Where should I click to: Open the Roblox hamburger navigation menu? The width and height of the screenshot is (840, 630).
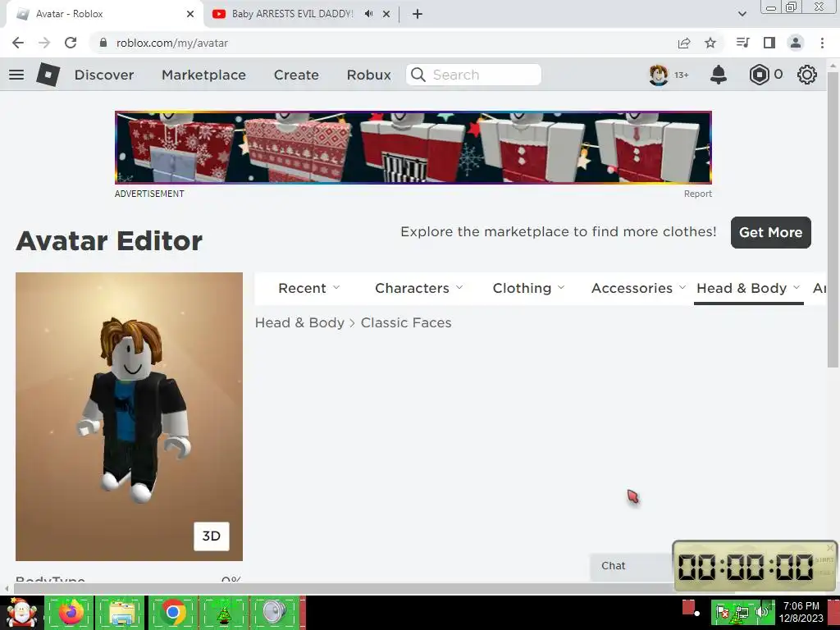(x=16, y=75)
